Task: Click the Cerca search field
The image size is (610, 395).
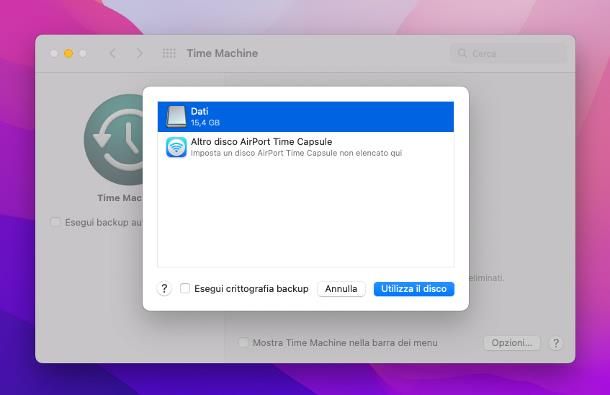Action: pos(508,53)
